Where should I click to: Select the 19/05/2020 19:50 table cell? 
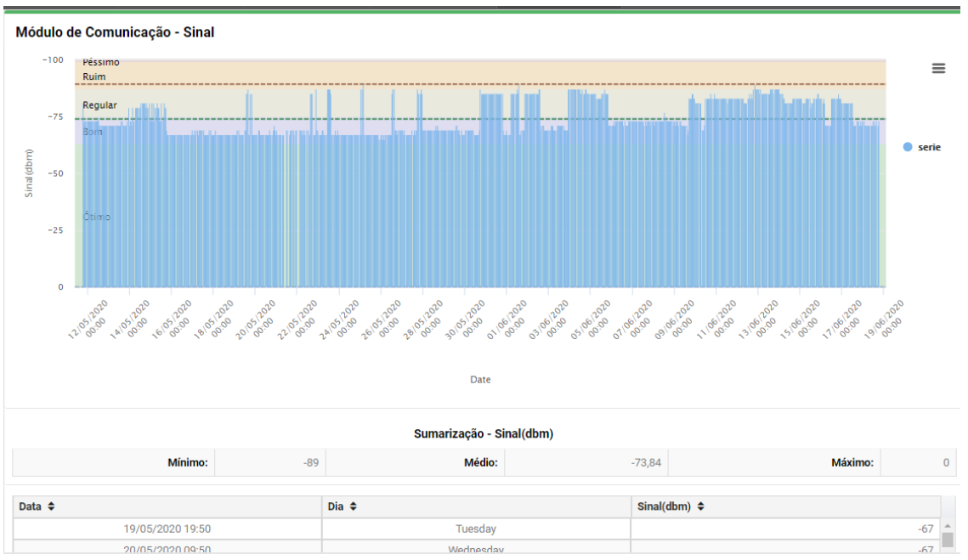click(167, 529)
